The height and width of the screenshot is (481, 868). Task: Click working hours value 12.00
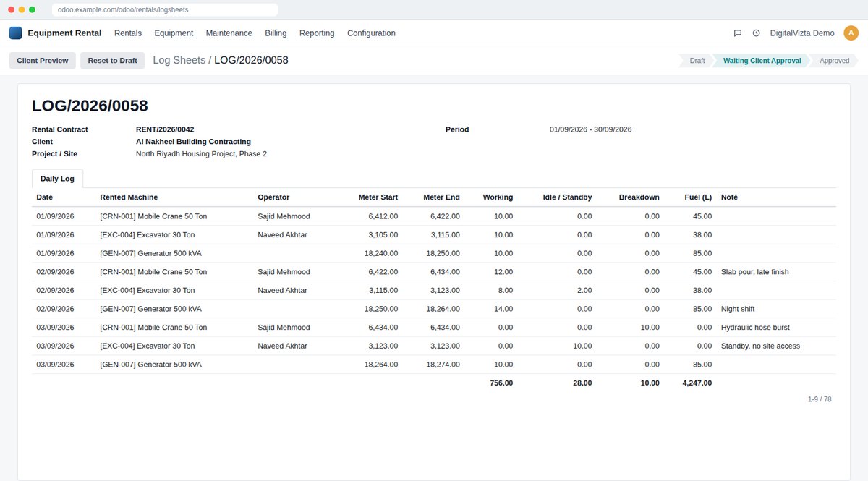(503, 272)
